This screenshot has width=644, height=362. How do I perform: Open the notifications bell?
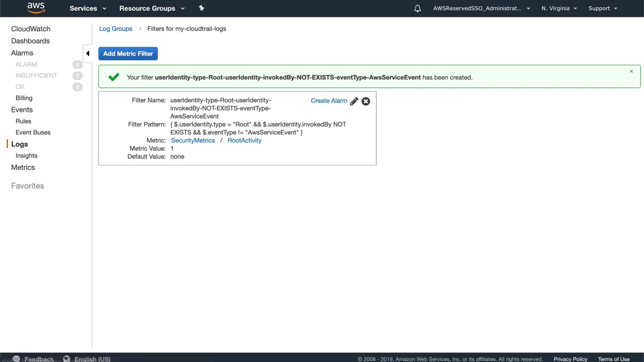[x=418, y=8]
